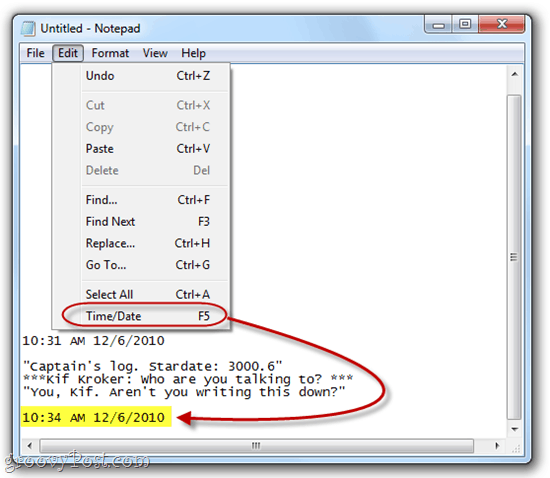The width and height of the screenshot is (550, 478).
Task: Maximize the Notepad window
Action: click(x=465, y=25)
